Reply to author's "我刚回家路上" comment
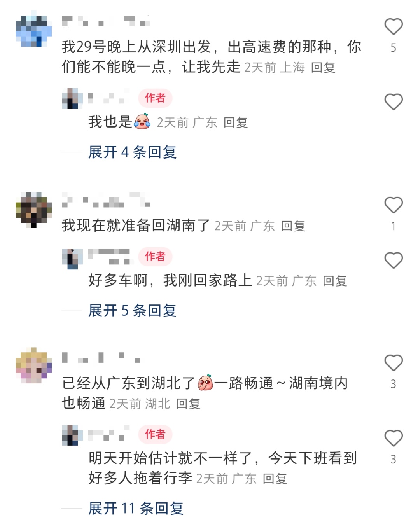Image resolution: width=420 pixels, height=528 pixels. [x=335, y=281]
